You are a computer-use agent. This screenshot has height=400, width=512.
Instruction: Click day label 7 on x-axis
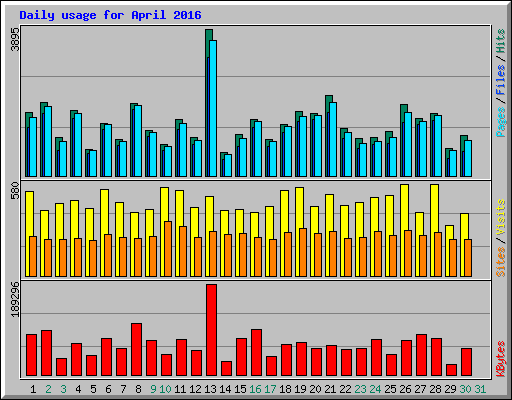point(123,389)
